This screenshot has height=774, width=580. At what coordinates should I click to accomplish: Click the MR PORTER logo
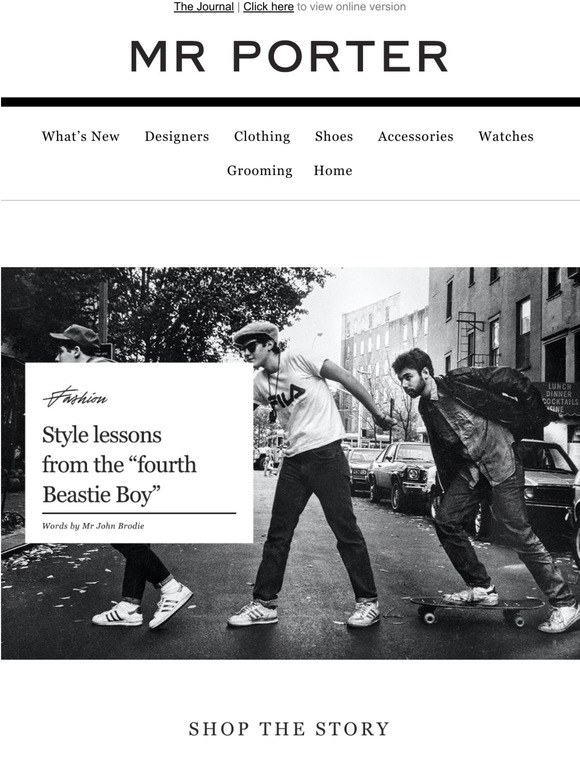(x=289, y=56)
